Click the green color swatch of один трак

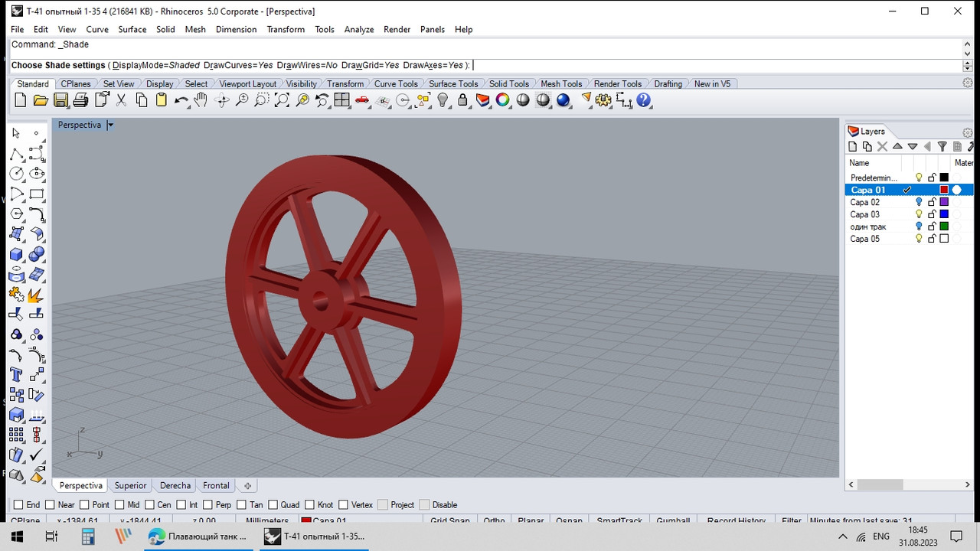pos(944,227)
